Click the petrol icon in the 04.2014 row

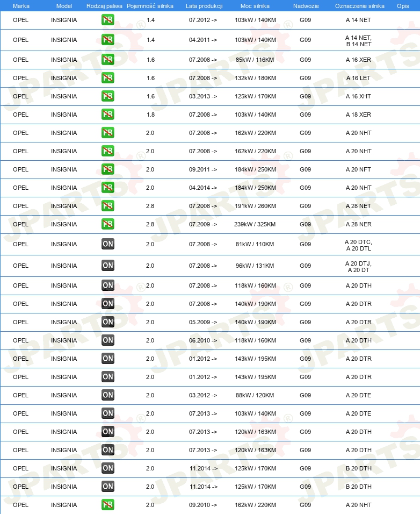(x=108, y=188)
